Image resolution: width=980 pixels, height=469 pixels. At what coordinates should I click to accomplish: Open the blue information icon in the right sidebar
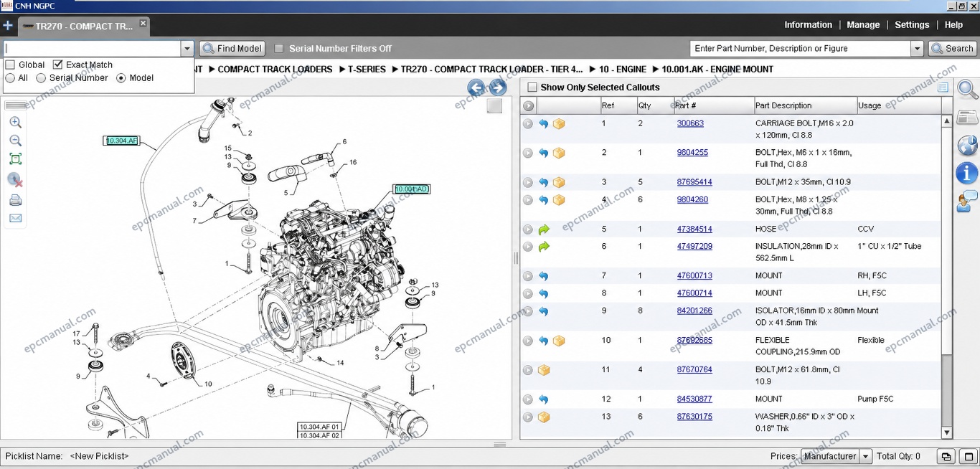click(967, 173)
